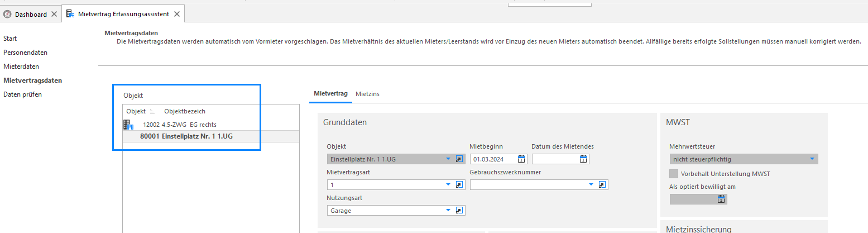Click the building icon on Erfassungsassistent tab
This screenshot has height=233, width=868.
point(71,14)
